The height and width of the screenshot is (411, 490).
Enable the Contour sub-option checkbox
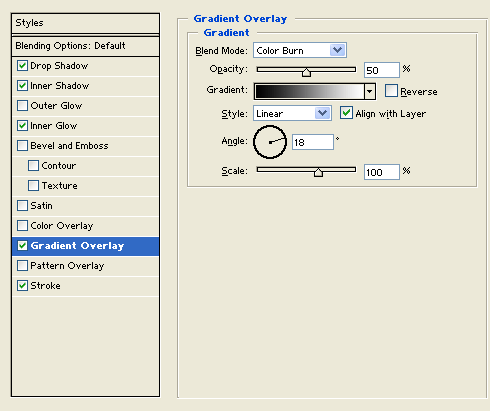(x=33, y=166)
